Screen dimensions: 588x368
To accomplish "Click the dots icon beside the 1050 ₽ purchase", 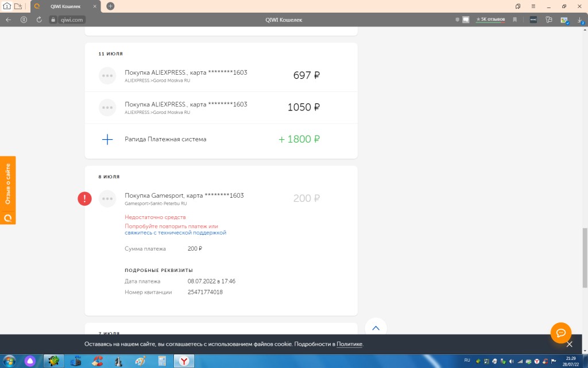I will click(107, 108).
